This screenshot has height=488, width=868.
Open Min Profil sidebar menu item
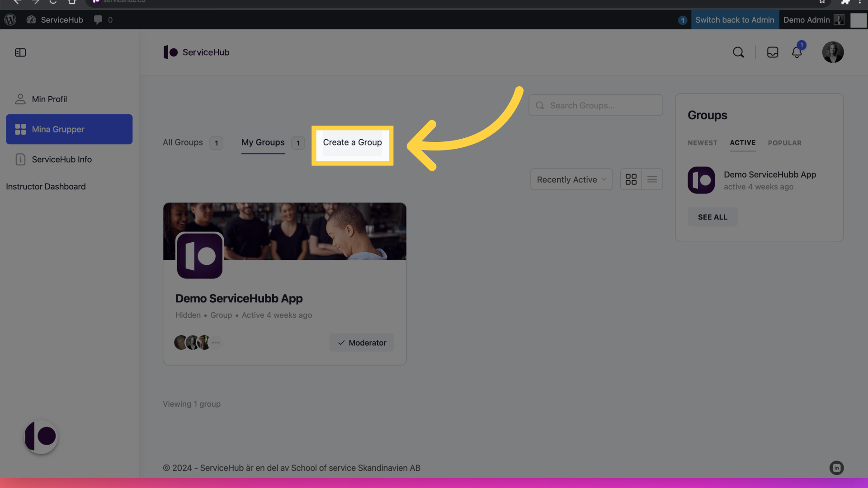(49, 99)
